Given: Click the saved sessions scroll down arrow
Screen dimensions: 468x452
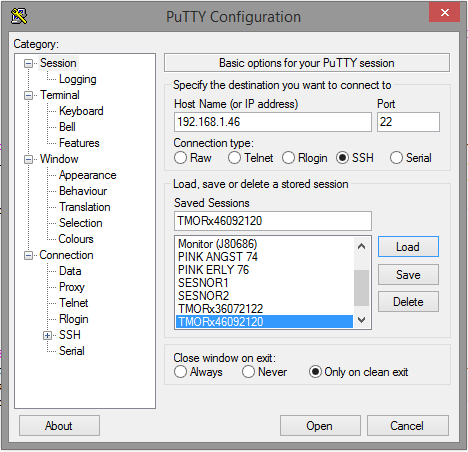Looking at the screenshot, I should click(x=361, y=320).
